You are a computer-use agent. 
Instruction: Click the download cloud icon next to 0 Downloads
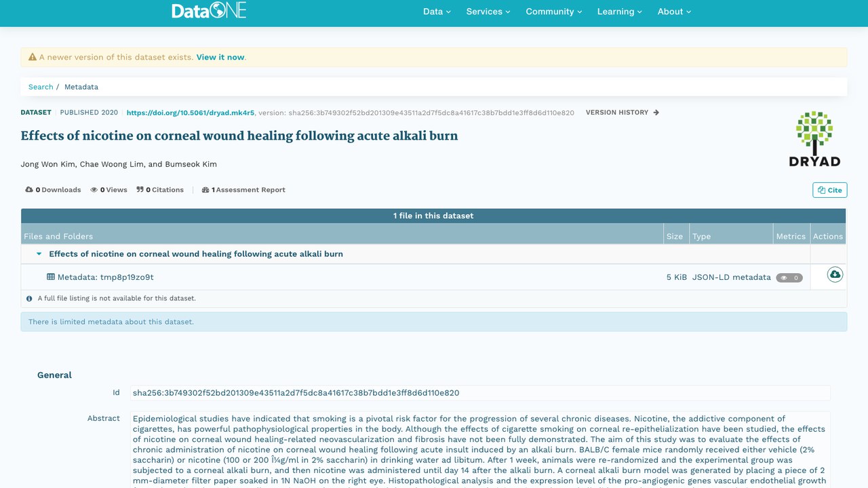[x=29, y=190]
